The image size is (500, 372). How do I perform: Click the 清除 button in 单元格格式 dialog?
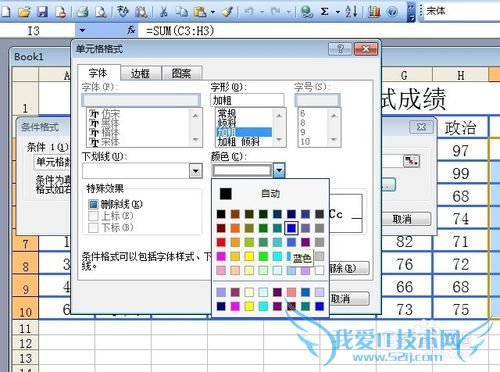(349, 268)
